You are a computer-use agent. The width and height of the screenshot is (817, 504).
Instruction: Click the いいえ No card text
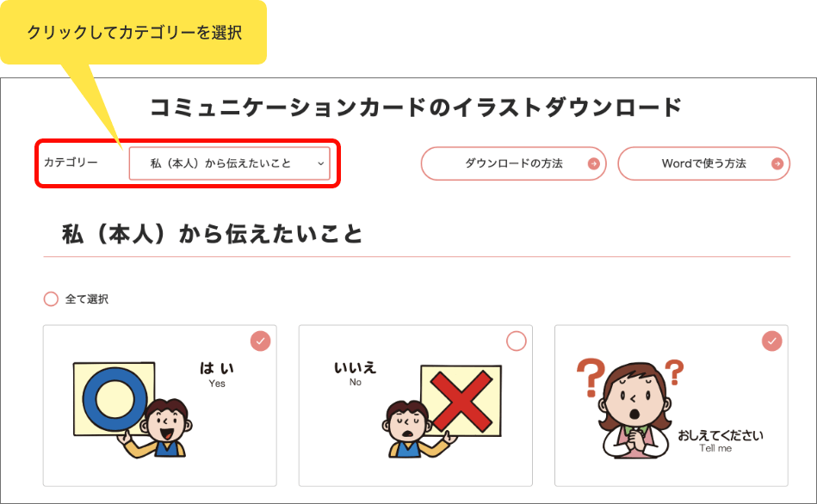pyautogui.click(x=356, y=374)
